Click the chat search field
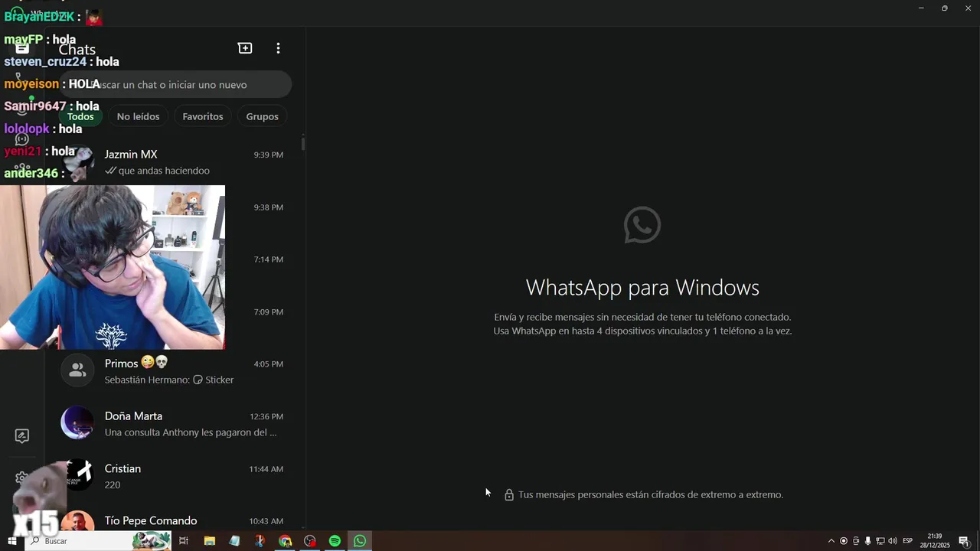Image resolution: width=980 pixels, height=551 pixels. [175, 84]
